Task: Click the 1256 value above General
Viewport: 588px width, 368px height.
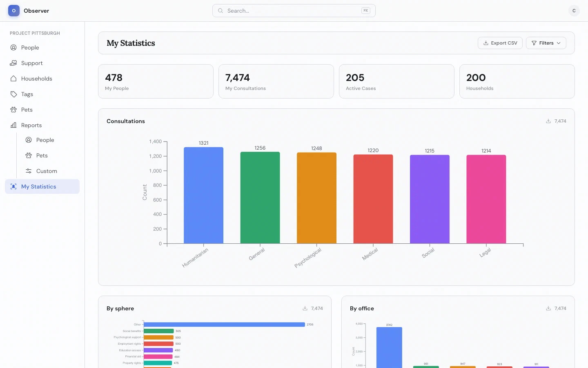Action: (x=260, y=148)
